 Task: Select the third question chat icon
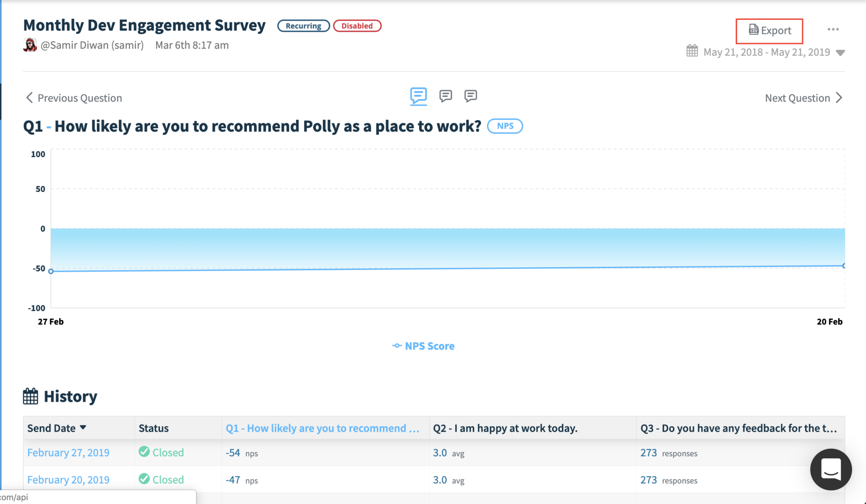pos(470,96)
